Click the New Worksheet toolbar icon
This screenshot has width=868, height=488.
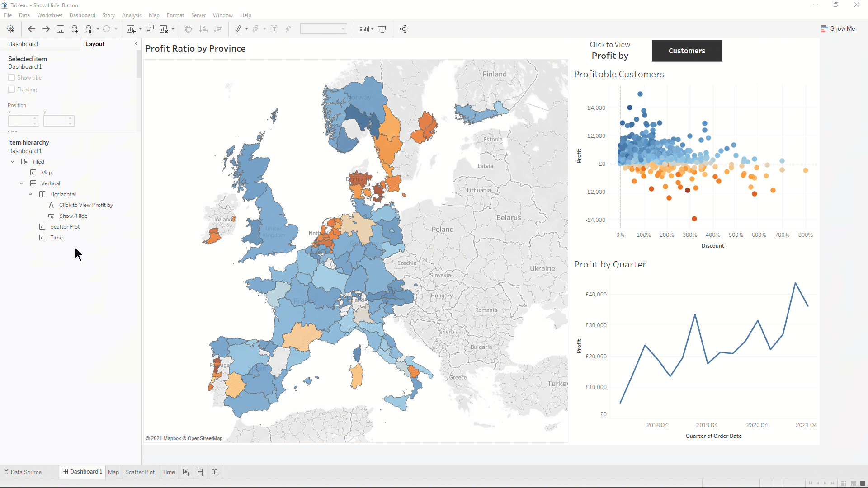[131, 29]
